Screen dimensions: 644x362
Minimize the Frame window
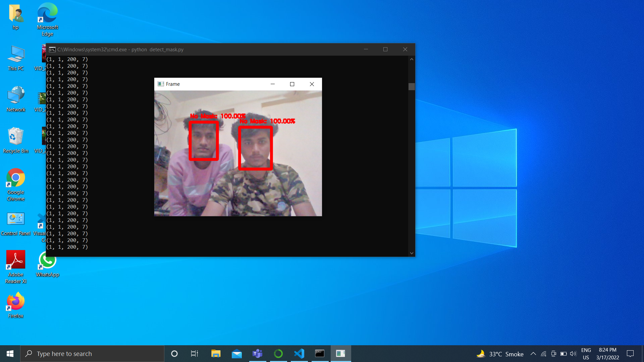[x=273, y=84]
